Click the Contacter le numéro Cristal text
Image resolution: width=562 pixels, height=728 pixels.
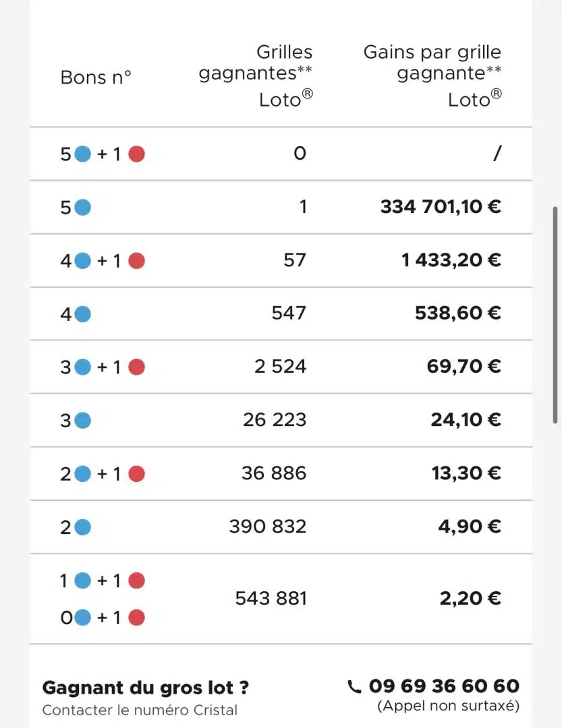(140, 710)
